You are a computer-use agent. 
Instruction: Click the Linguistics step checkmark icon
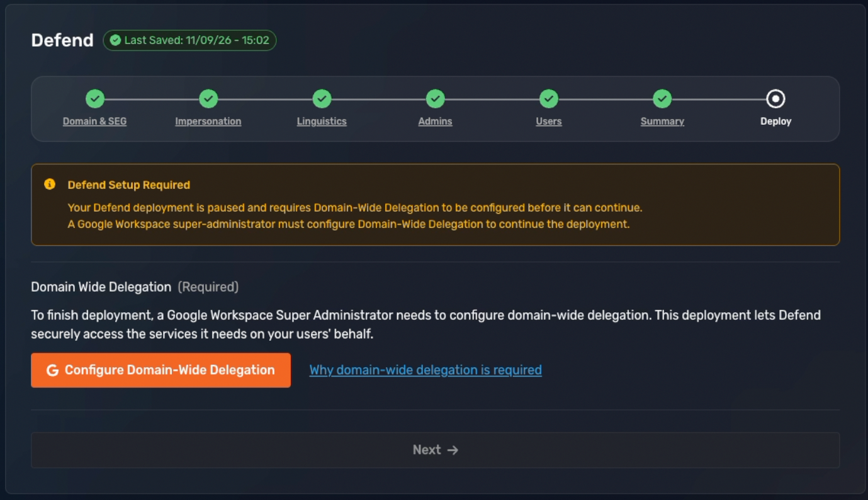tap(322, 99)
